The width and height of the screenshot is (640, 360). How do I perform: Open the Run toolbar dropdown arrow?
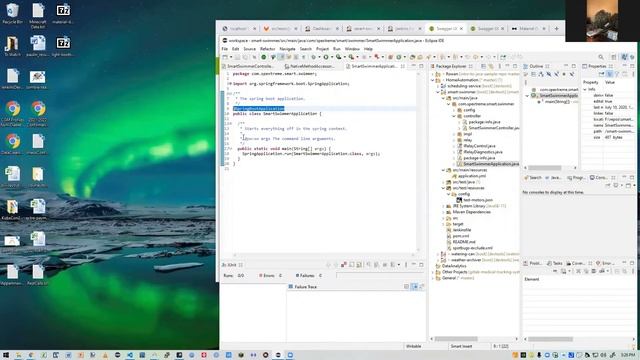coord(331,57)
